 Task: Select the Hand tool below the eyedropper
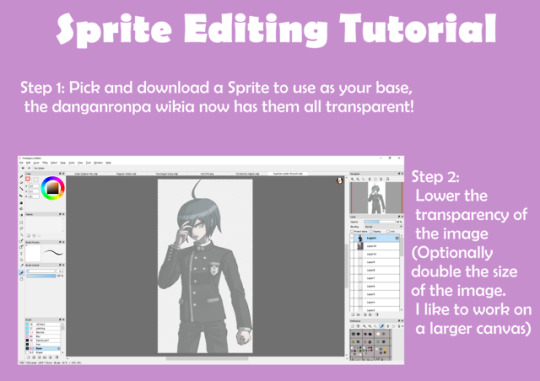pos(21,279)
